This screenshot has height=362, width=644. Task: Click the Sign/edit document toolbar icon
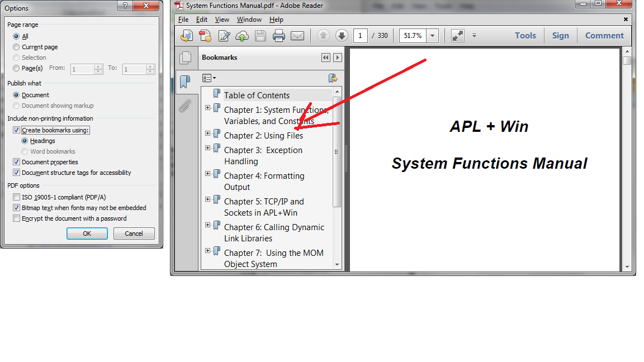[224, 36]
